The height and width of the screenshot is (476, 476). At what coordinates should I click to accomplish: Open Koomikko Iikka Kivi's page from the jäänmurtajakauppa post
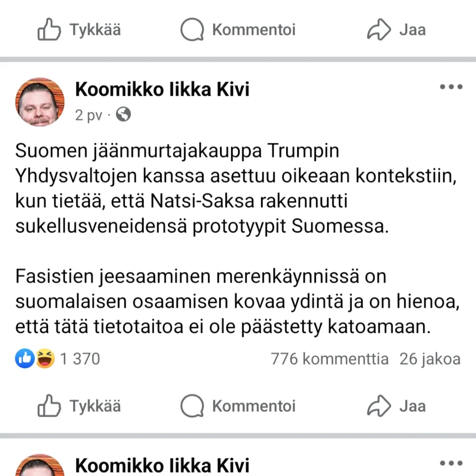tap(162, 89)
